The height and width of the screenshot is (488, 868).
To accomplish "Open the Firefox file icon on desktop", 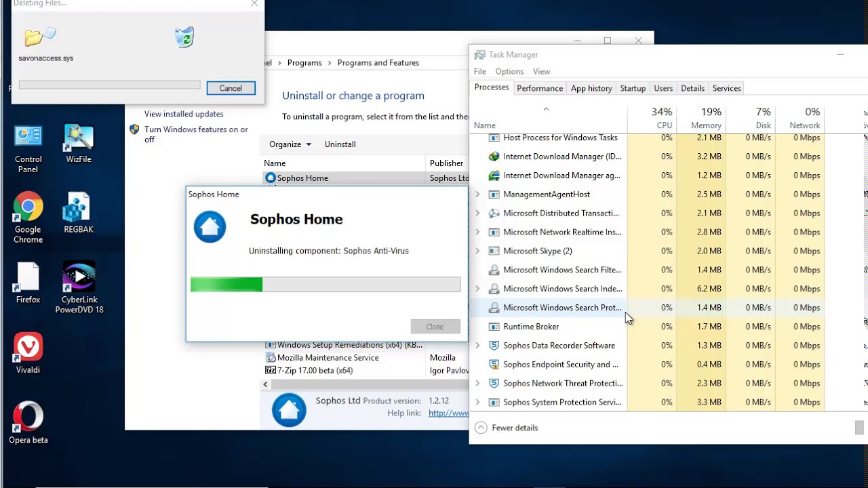I will (28, 283).
